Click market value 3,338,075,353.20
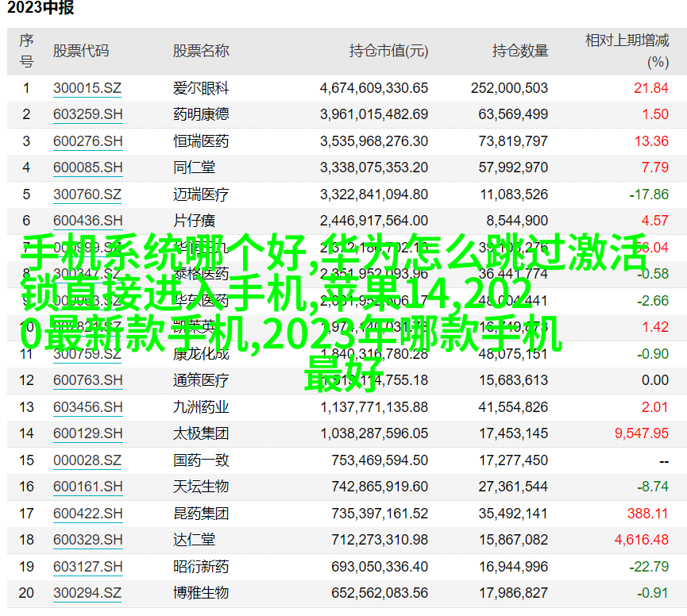687x616 pixels. tap(374, 167)
